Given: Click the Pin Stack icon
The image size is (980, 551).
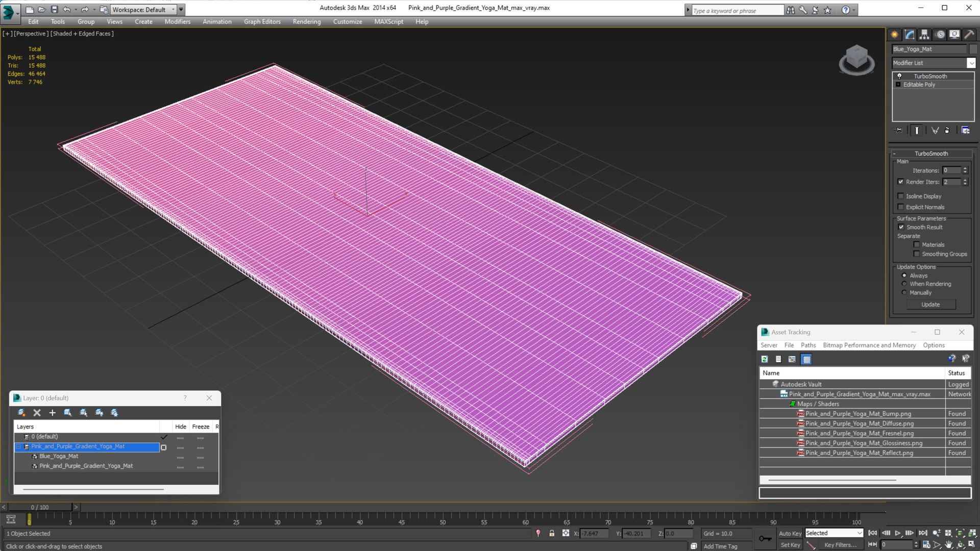Looking at the screenshot, I should (899, 131).
